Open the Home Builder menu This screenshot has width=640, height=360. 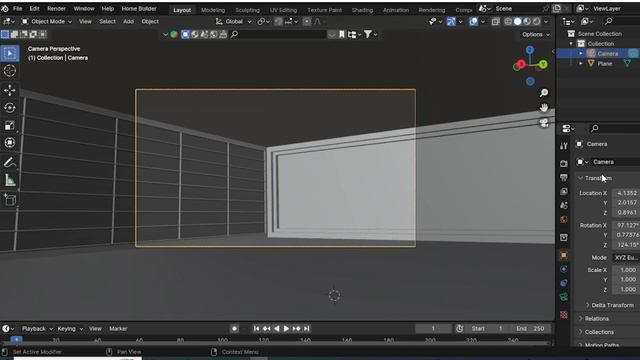(139, 9)
